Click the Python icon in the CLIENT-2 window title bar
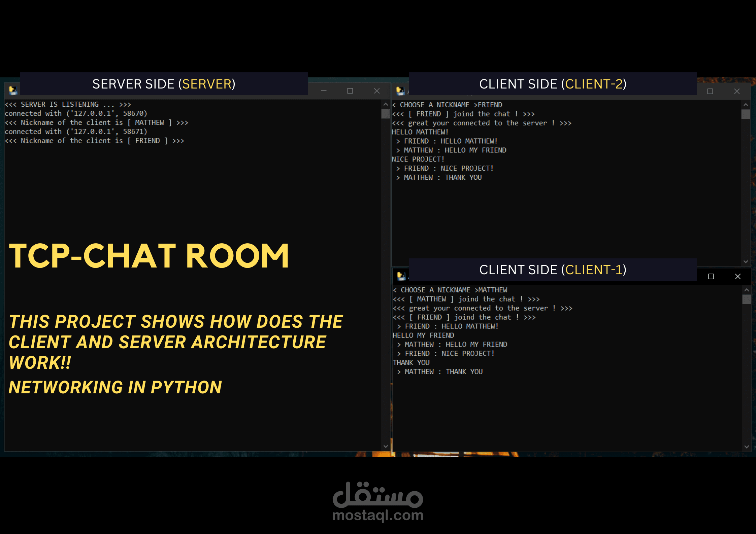756x534 pixels. coord(400,91)
